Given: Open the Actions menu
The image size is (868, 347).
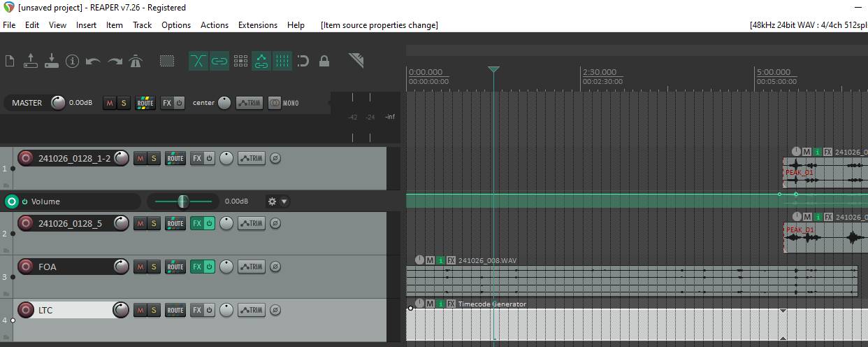Looking at the screenshot, I should [x=214, y=25].
